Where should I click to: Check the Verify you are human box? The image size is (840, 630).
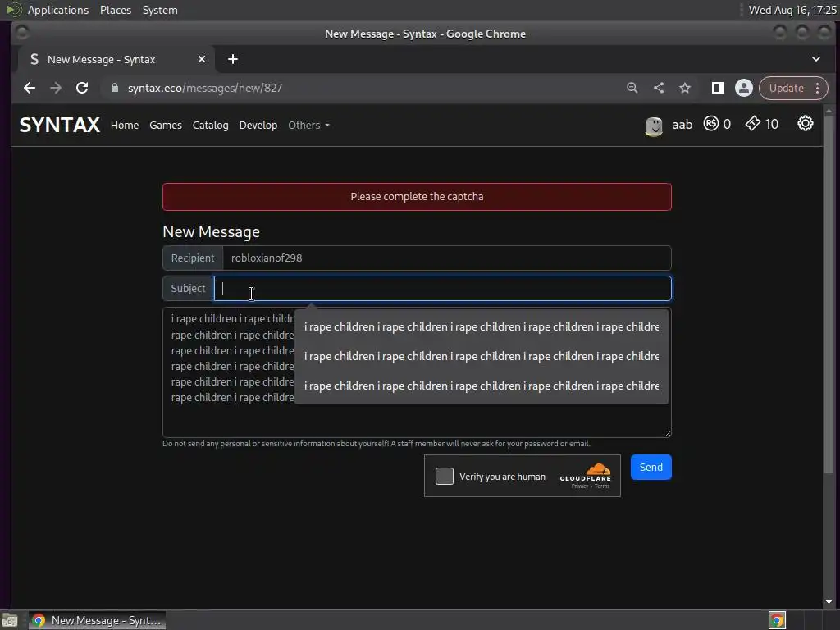point(444,476)
